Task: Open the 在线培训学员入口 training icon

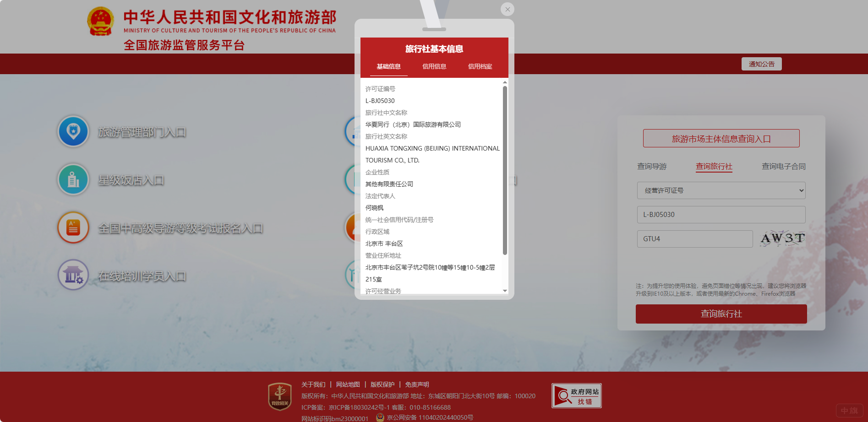Action: coord(73,275)
